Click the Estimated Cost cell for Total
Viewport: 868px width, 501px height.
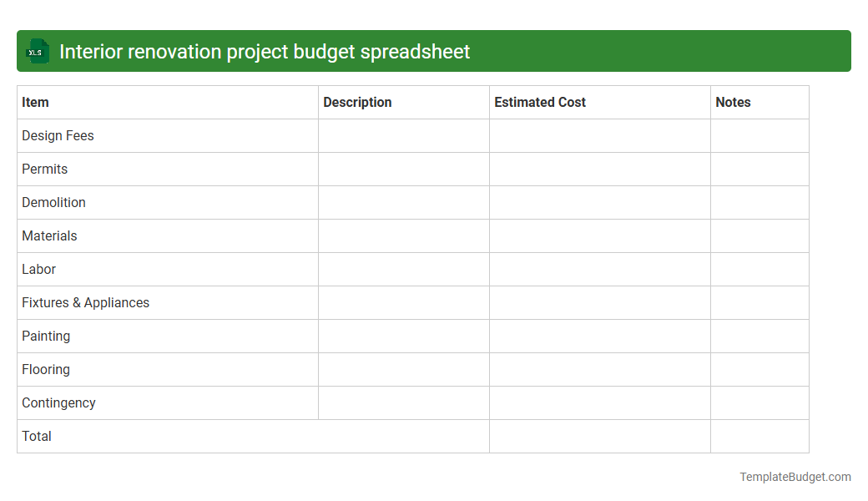tap(599, 436)
